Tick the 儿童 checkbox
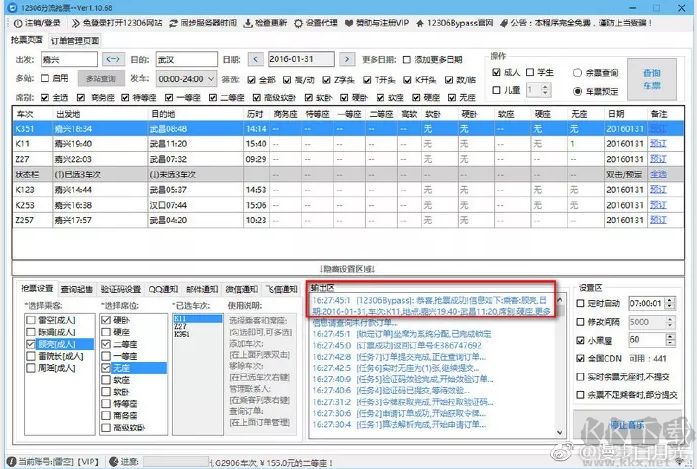The height and width of the screenshot is (469, 697). [x=497, y=90]
